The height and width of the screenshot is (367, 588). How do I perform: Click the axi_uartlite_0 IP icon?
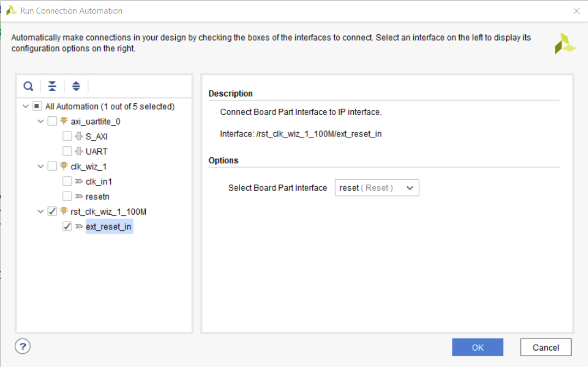point(64,121)
